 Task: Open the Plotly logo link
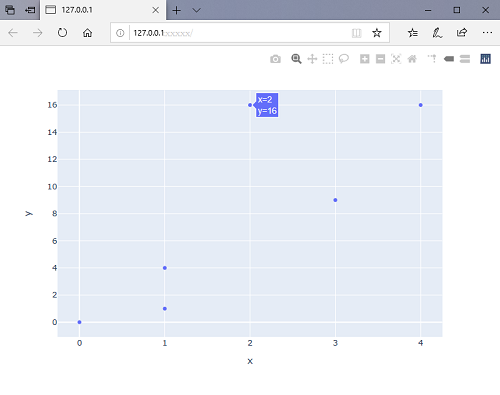[485, 59]
